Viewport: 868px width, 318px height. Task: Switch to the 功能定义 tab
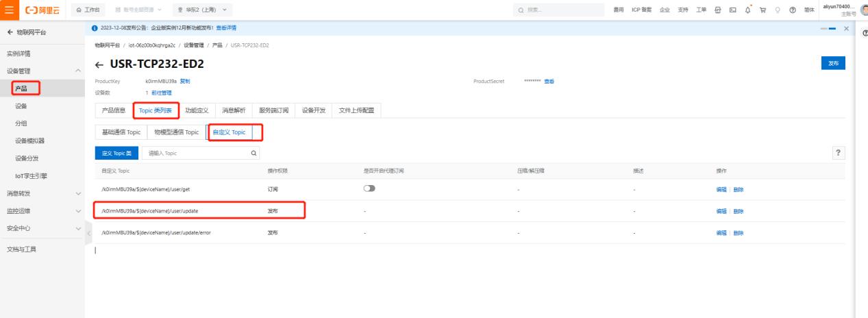(x=198, y=110)
